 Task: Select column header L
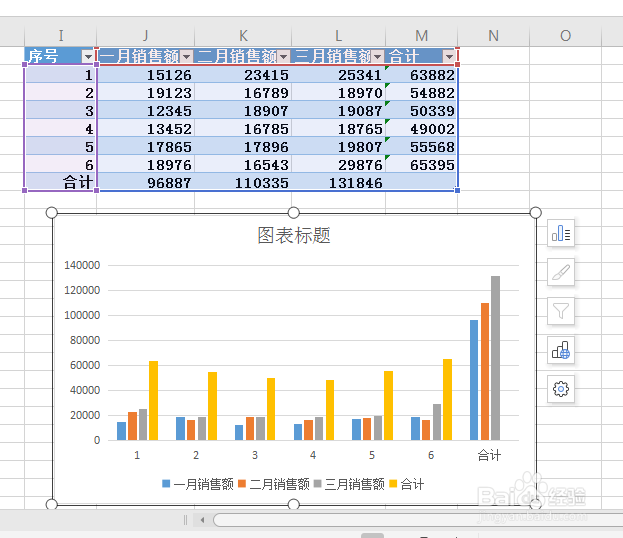(339, 36)
